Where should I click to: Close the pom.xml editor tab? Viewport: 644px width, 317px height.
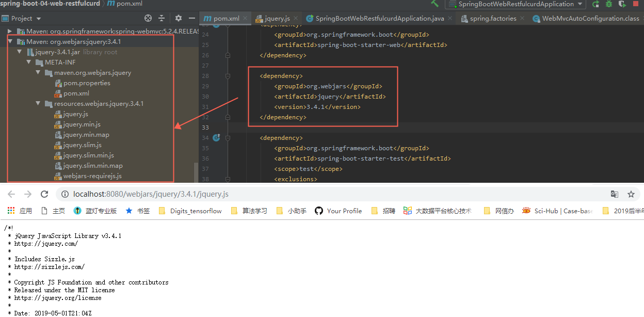(245, 18)
